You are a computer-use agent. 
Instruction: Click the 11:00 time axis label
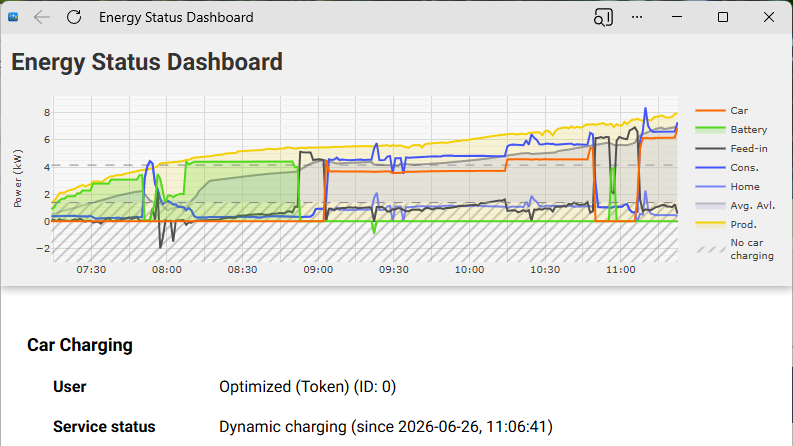pos(621,270)
